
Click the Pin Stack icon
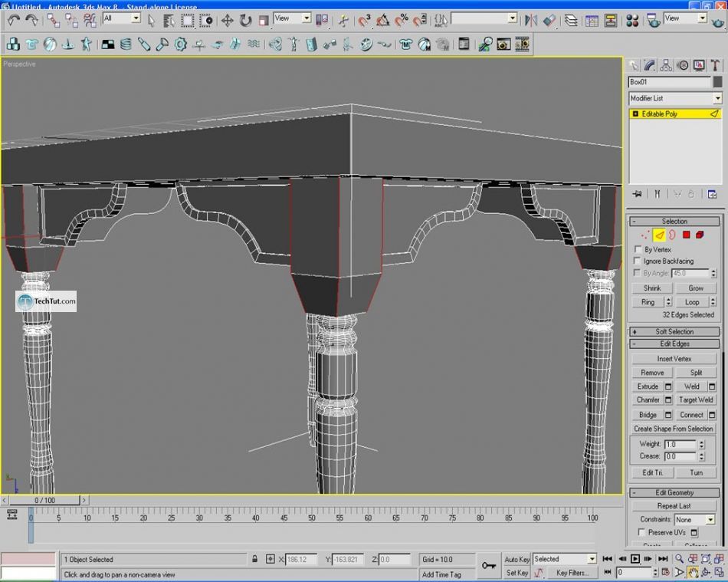pyautogui.click(x=636, y=194)
